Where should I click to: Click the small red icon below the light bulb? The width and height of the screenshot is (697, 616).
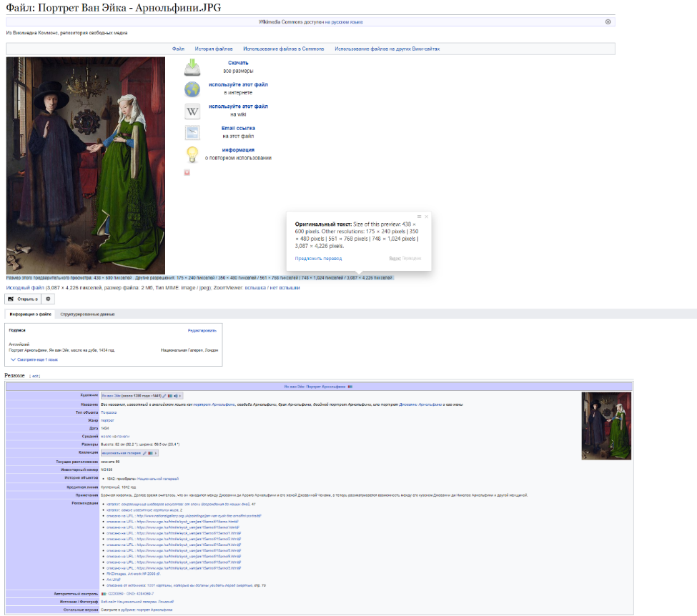point(187,172)
